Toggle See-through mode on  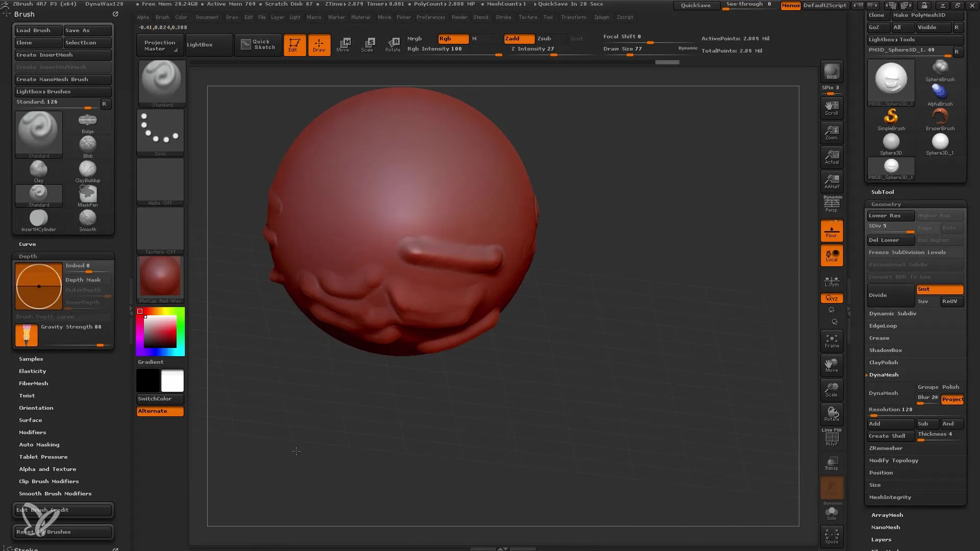748,5
